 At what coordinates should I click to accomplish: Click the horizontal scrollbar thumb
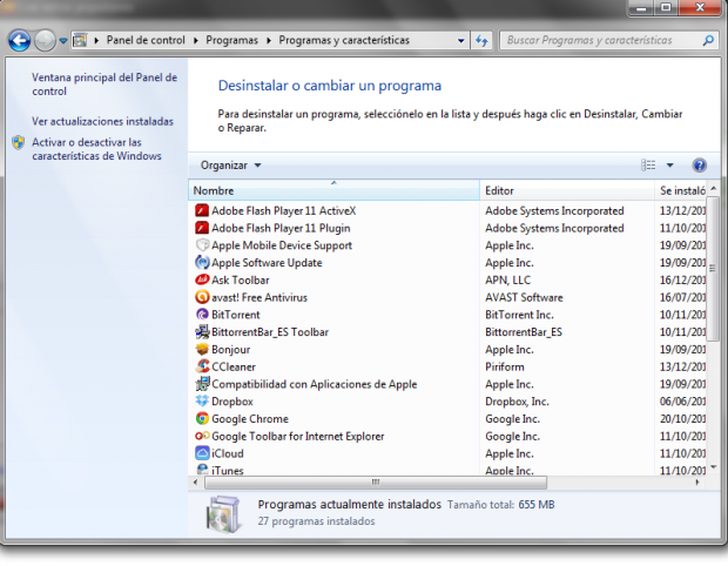tap(376, 482)
